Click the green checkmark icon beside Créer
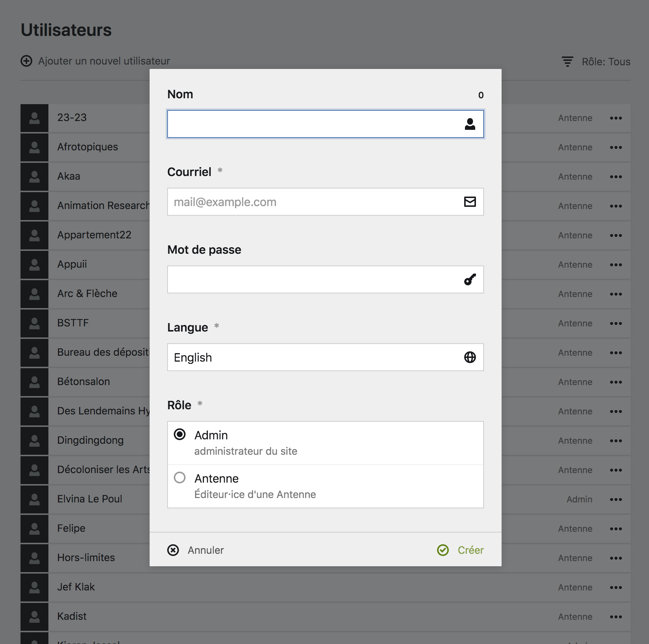Image resolution: width=649 pixels, height=644 pixels. tap(443, 550)
